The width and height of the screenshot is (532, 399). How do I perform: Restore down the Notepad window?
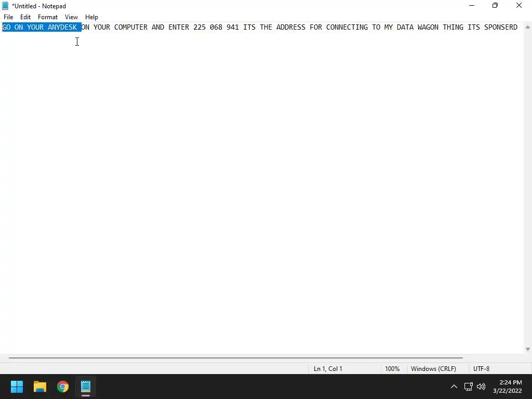495,6
